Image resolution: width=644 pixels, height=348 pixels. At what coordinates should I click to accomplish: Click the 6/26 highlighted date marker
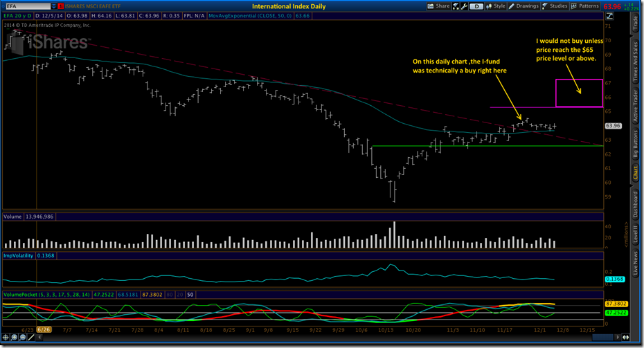(43, 330)
